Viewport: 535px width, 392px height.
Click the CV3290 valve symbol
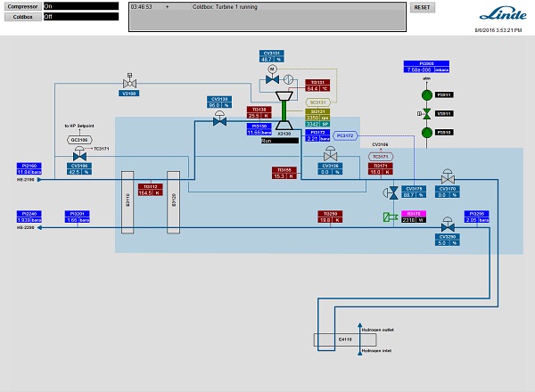(x=448, y=226)
